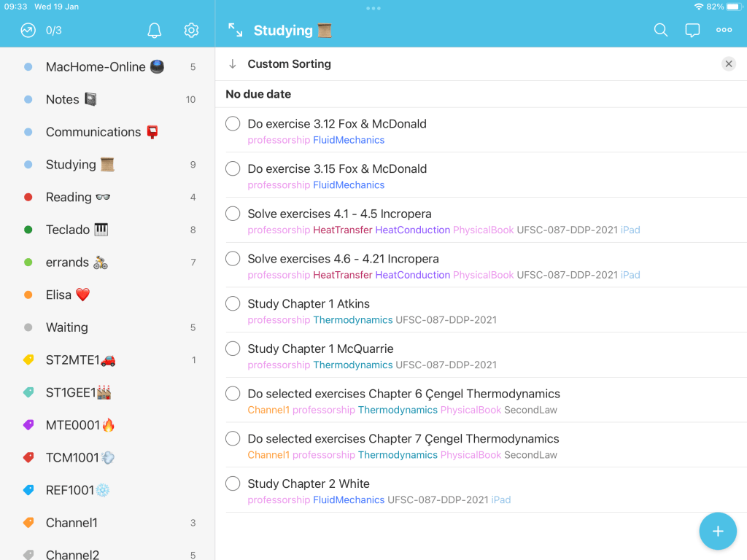This screenshot has width=747, height=560.
Task: Mark 'Do exercise 3.12 Fox & McDonald' complete
Action: [x=233, y=124]
